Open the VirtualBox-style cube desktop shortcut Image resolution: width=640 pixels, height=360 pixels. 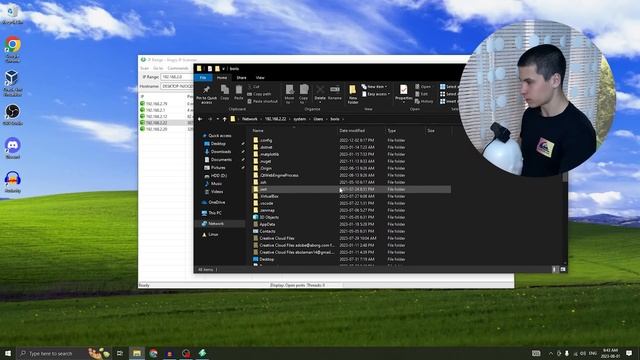coord(12,83)
